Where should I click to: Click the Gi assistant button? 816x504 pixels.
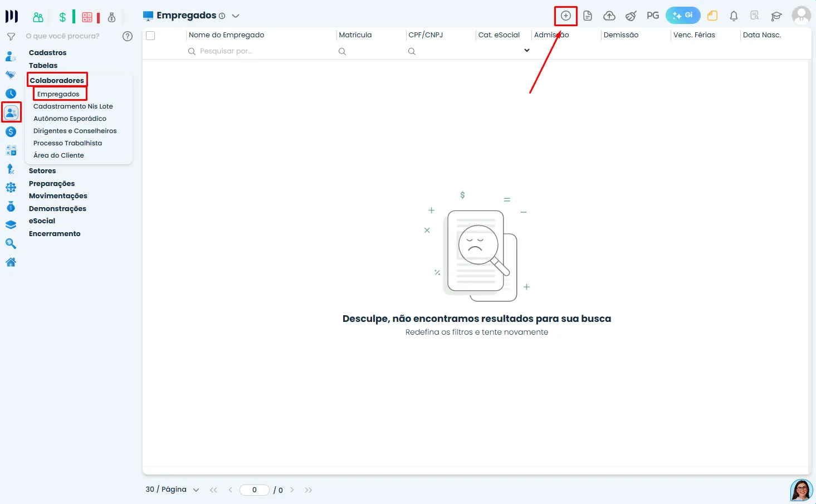683,16
